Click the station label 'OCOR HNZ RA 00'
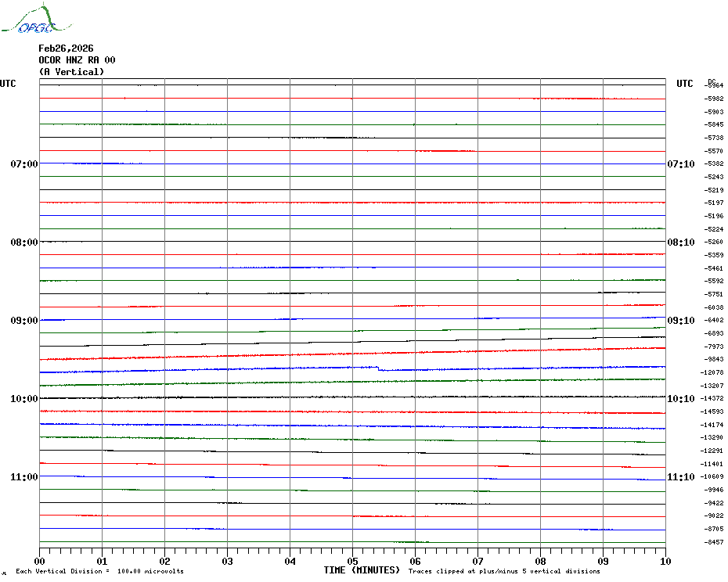728x582 pixels. (77, 60)
